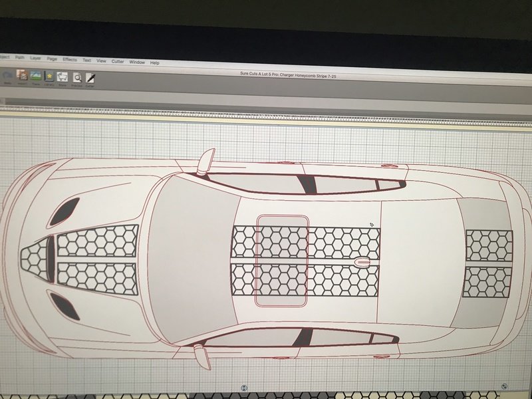This screenshot has height=399, width=532.
Task: Open the Path menu
Action: pos(20,57)
